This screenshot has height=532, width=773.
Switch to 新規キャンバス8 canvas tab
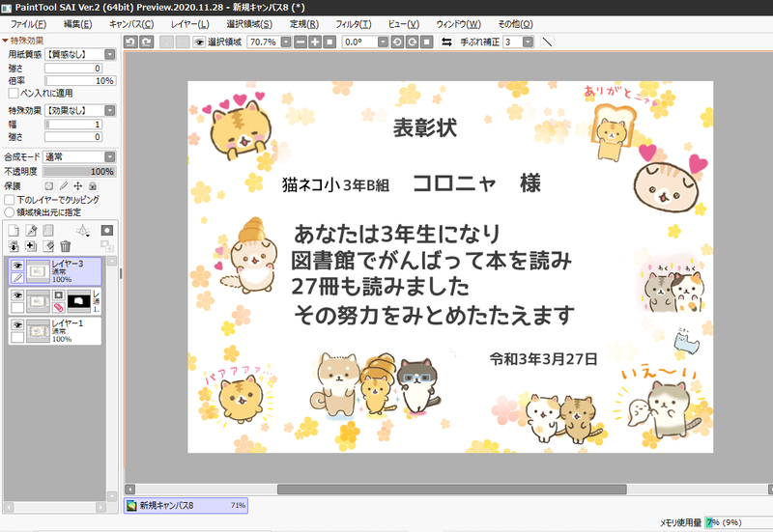[x=186, y=505]
